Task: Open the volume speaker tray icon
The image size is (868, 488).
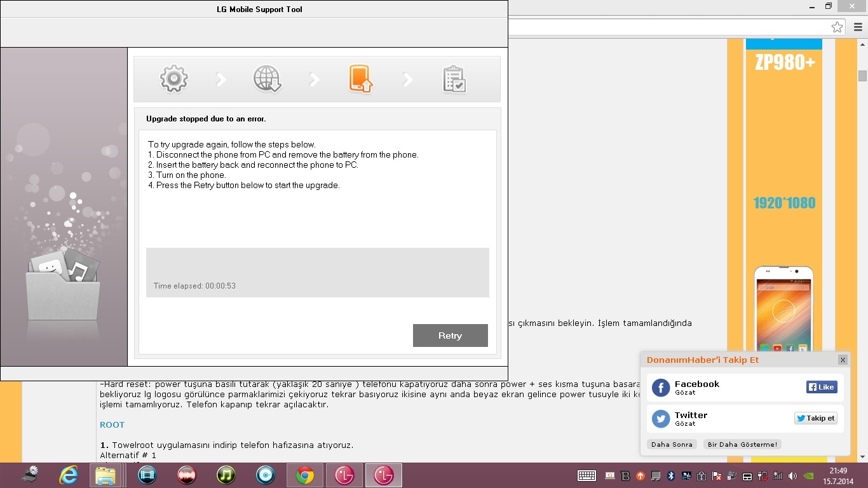Action: coord(792,475)
